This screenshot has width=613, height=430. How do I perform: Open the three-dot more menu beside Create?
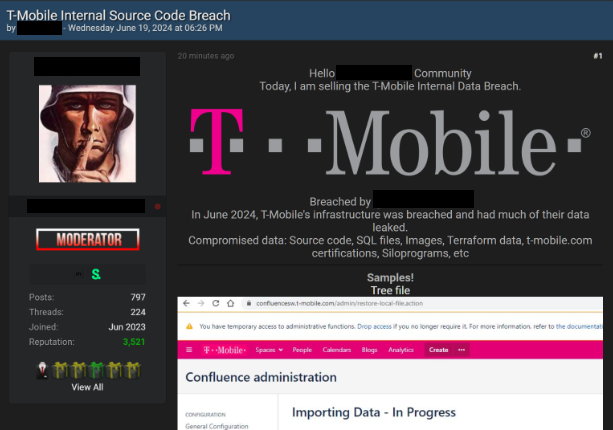click(461, 349)
